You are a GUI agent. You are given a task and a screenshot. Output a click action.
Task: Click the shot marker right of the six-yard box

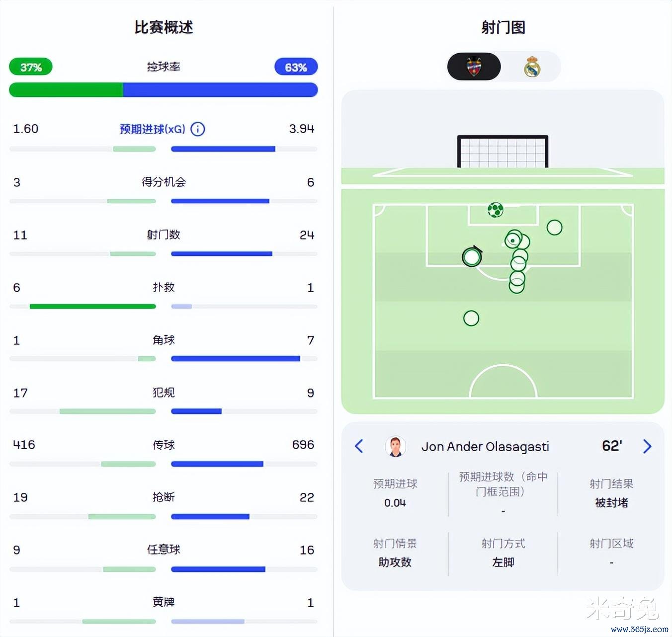click(554, 228)
